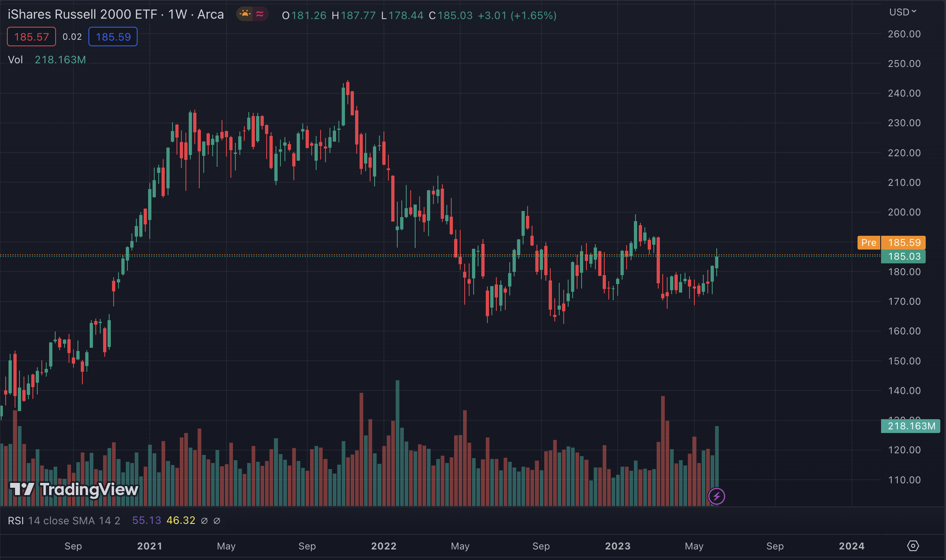Select the Vol indicator legend
Screen dimensions: 946x560
15,60
